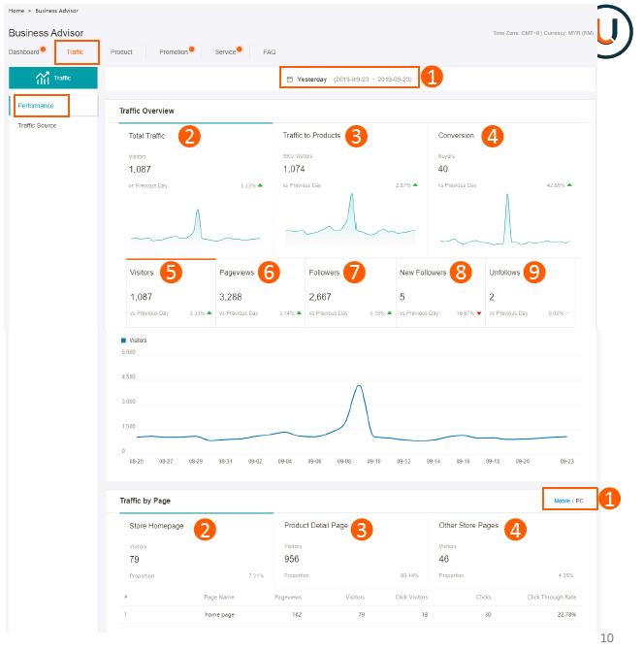Image resolution: width=644 pixels, height=650 pixels.
Task: Click the Business Advisor breadcrumb
Action: pyautogui.click(x=56, y=11)
